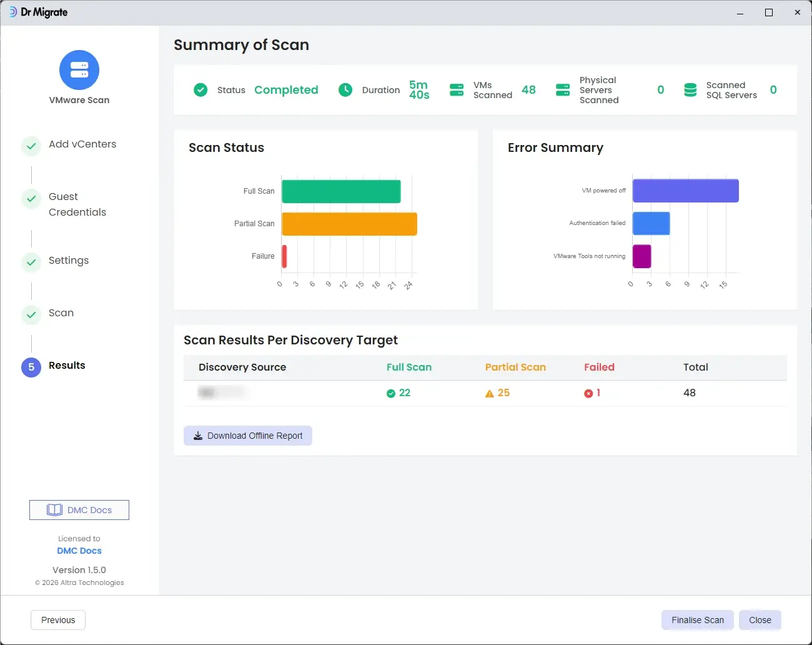812x645 pixels.
Task: Open the Add vCenters step
Action: (82, 144)
